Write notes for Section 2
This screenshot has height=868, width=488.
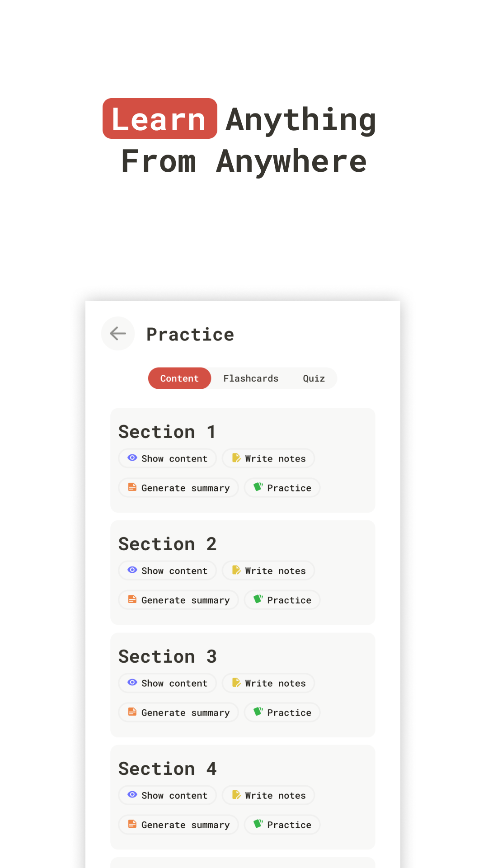click(x=268, y=571)
